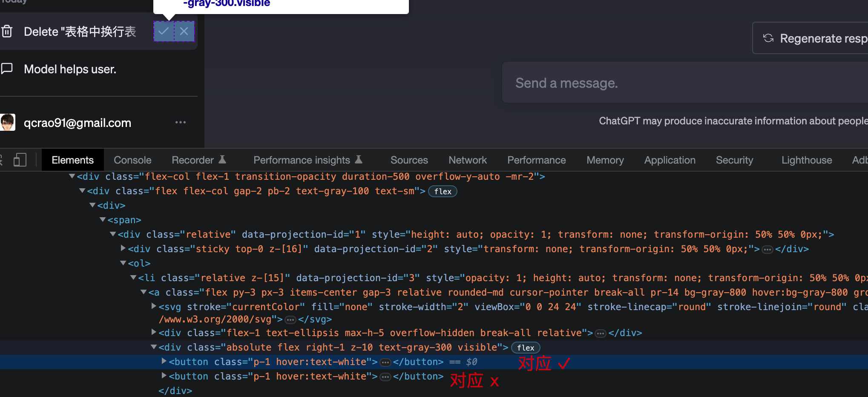Open the Application tab

point(670,160)
